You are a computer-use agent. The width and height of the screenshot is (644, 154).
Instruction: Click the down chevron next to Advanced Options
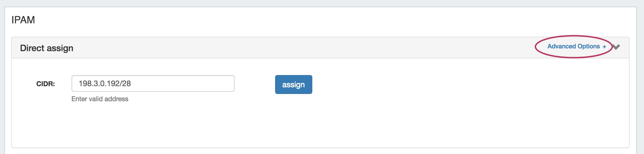tap(616, 47)
